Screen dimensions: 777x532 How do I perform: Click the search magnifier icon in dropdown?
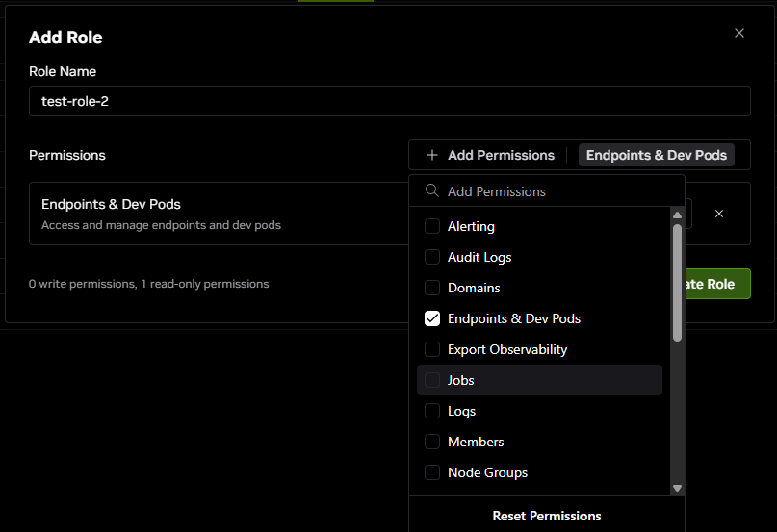point(432,191)
